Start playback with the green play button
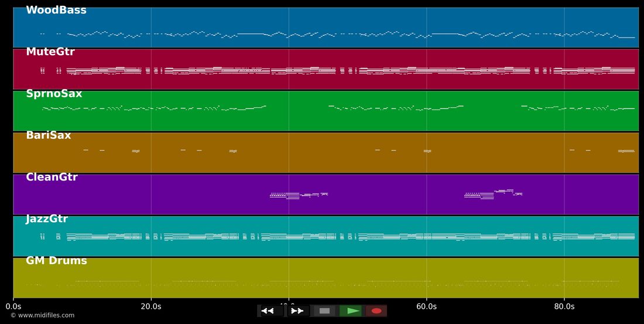Screen dimensions: 644x324 351,311
